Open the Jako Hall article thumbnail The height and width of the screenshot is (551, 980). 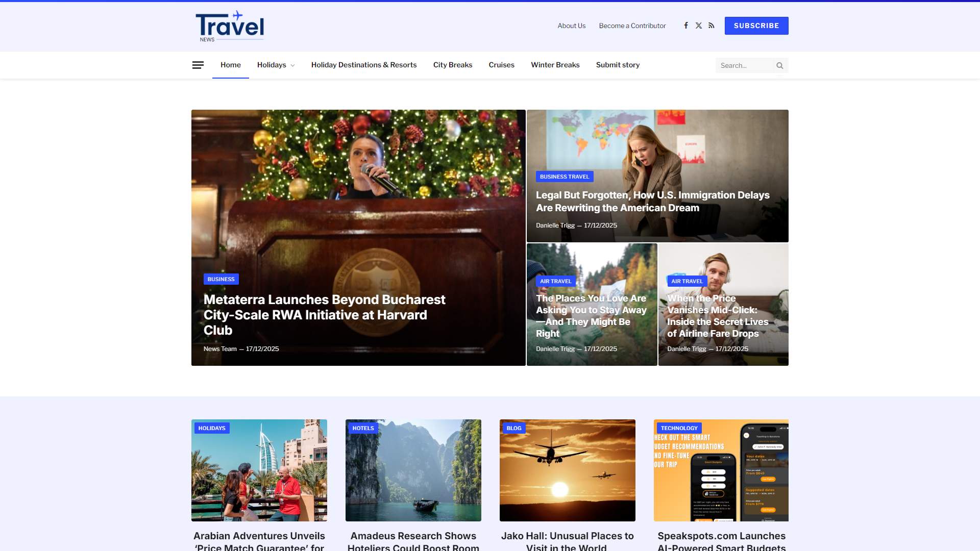(x=567, y=470)
